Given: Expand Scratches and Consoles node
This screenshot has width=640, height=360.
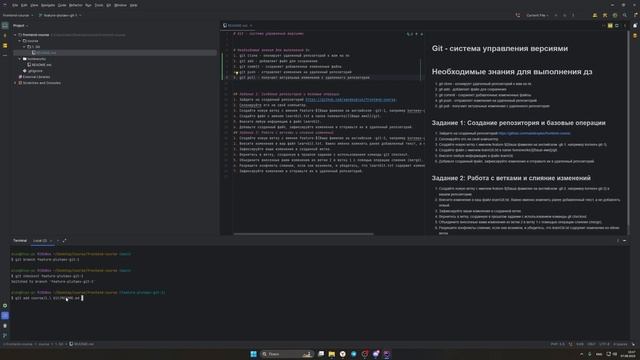Looking at the screenshot, I should click(16, 83).
